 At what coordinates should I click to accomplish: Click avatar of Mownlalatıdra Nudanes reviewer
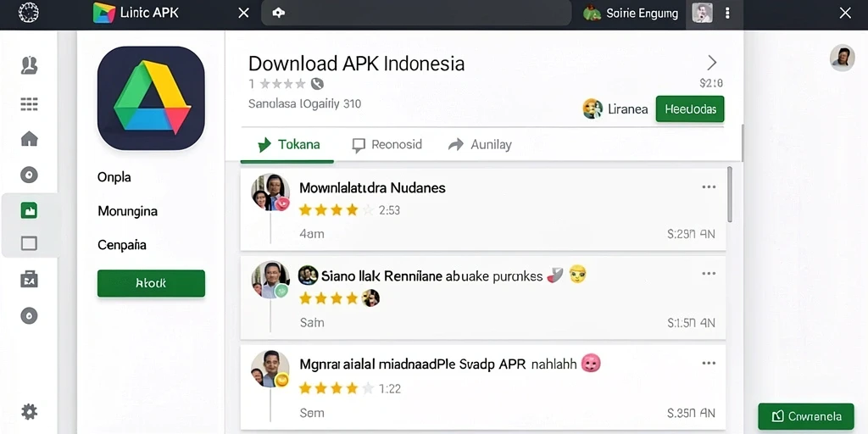[270, 192]
